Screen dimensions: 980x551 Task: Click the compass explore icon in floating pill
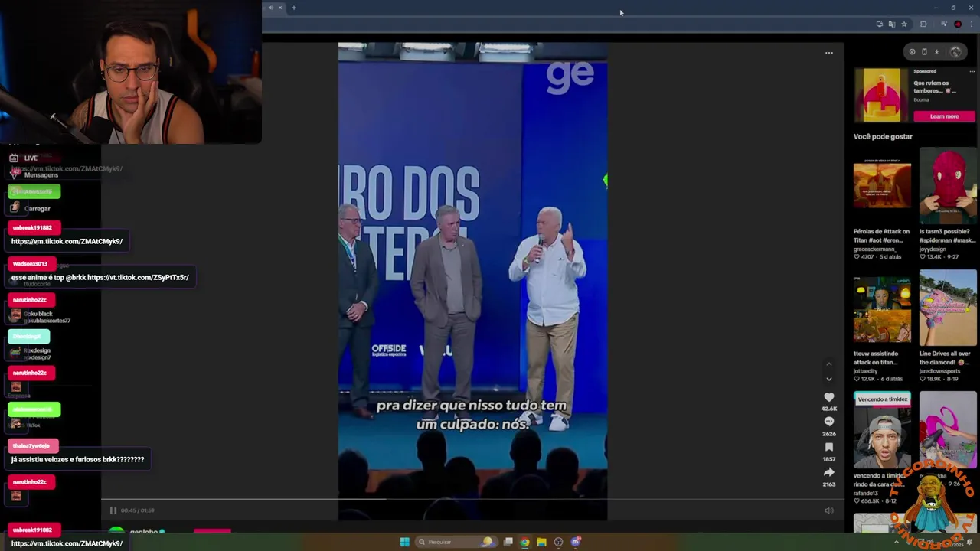tap(912, 52)
